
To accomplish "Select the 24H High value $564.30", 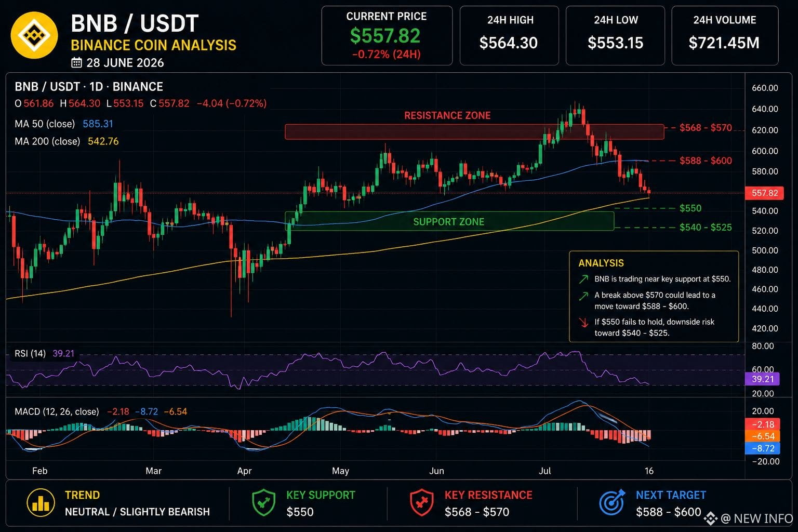I will [509, 43].
